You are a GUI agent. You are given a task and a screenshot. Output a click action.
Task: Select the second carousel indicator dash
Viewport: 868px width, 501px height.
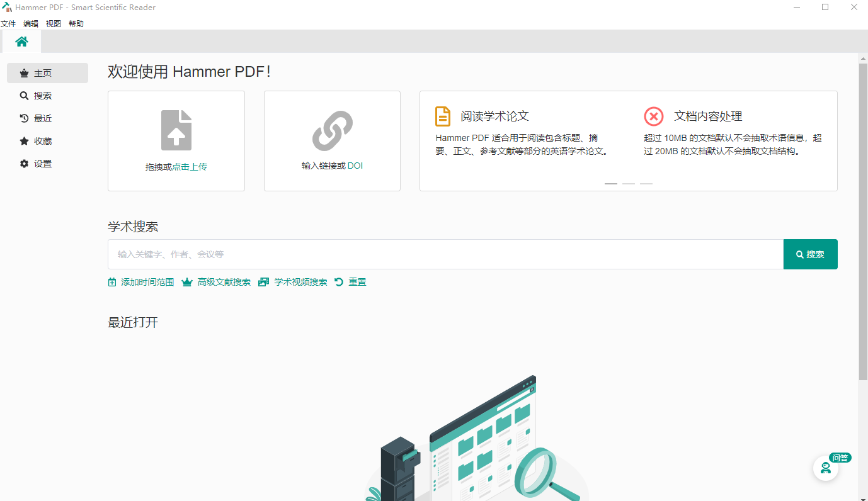[x=629, y=183]
